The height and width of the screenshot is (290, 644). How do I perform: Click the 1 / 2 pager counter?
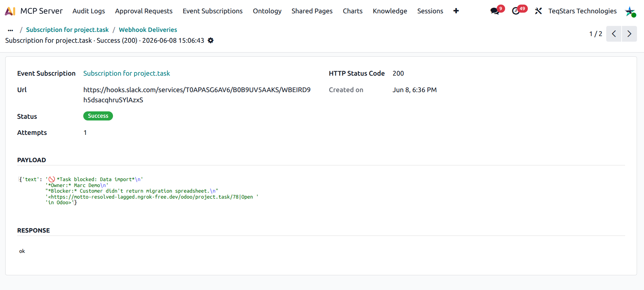[596, 34]
